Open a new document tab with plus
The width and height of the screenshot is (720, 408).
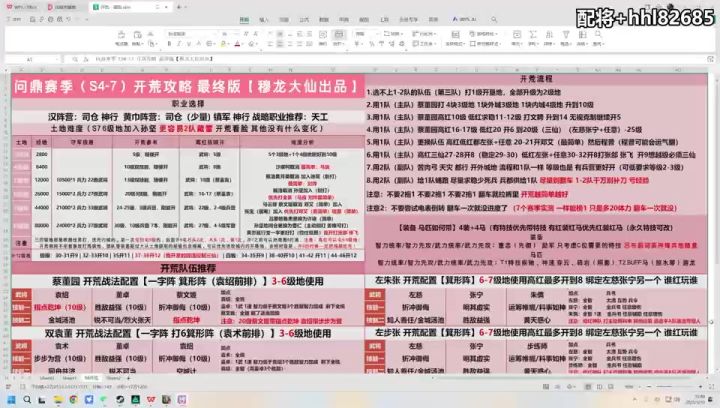coord(179,7)
